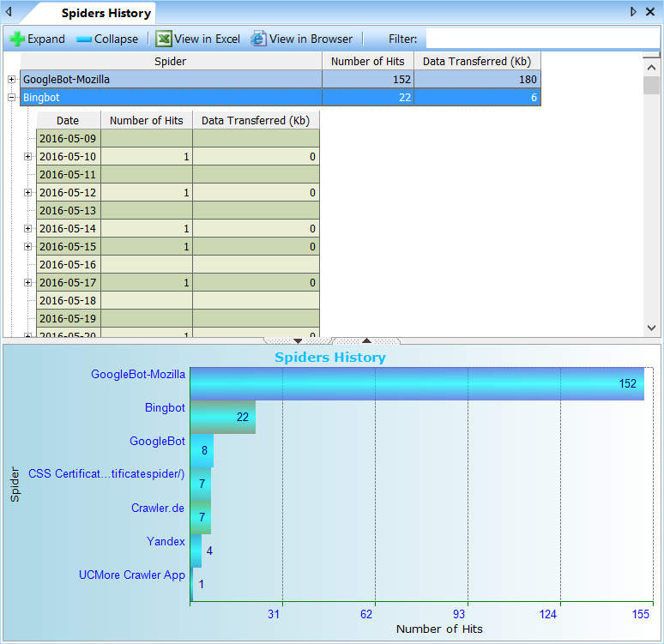This screenshot has height=644, width=664.
Task: Click the UCMore Crawler App chart label
Action: [132, 575]
